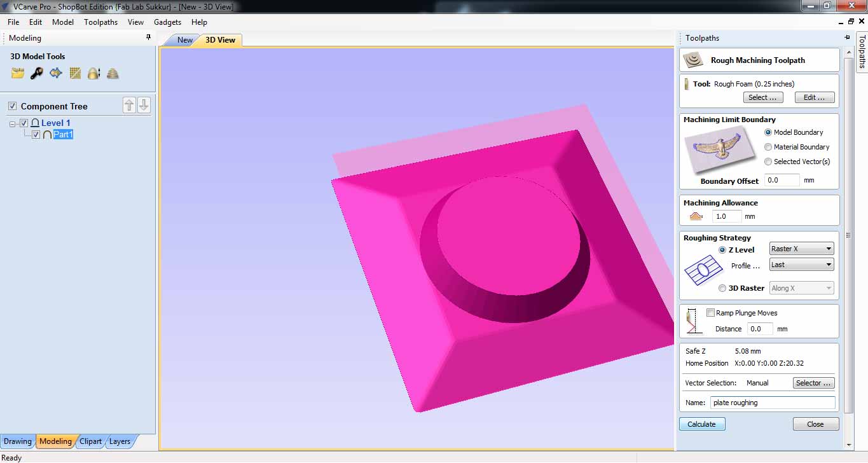Move component down with the down arrow
This screenshot has height=463, width=868.
(144, 106)
